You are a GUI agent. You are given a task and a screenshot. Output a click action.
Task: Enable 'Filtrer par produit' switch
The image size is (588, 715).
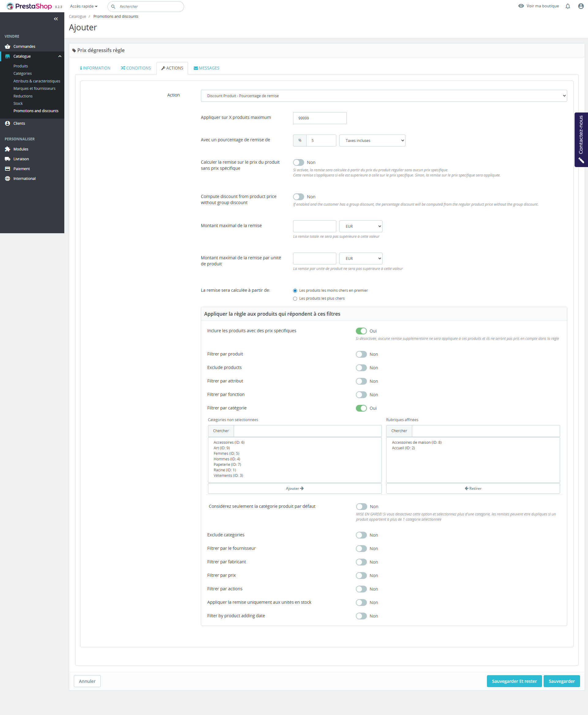pyautogui.click(x=361, y=354)
